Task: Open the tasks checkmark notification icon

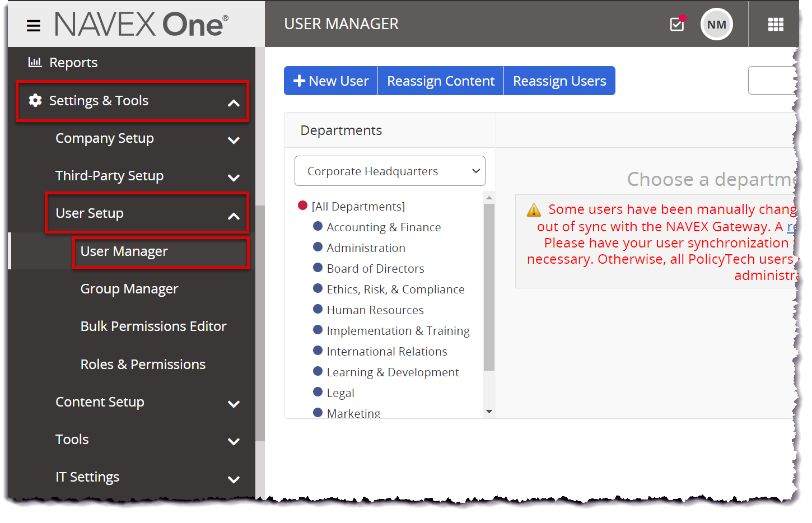Action: [x=676, y=25]
